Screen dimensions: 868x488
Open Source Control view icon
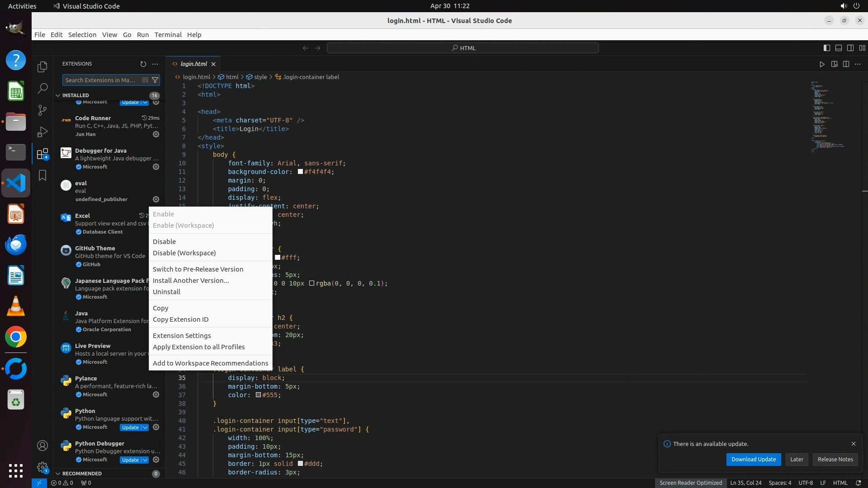pyautogui.click(x=42, y=110)
